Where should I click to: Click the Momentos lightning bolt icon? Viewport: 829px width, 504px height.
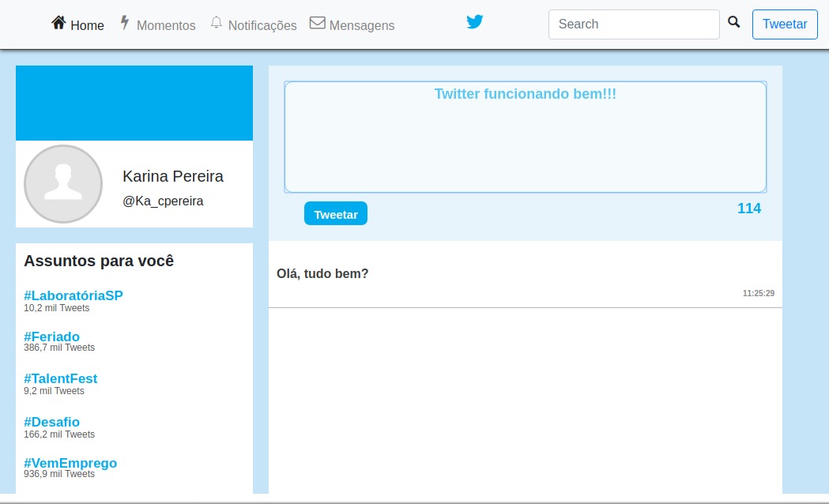(125, 23)
